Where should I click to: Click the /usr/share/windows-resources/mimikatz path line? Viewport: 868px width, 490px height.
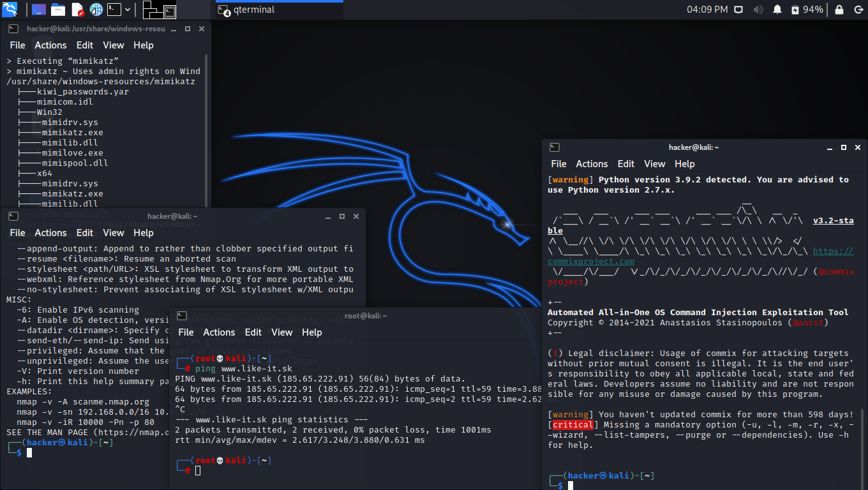click(x=101, y=82)
